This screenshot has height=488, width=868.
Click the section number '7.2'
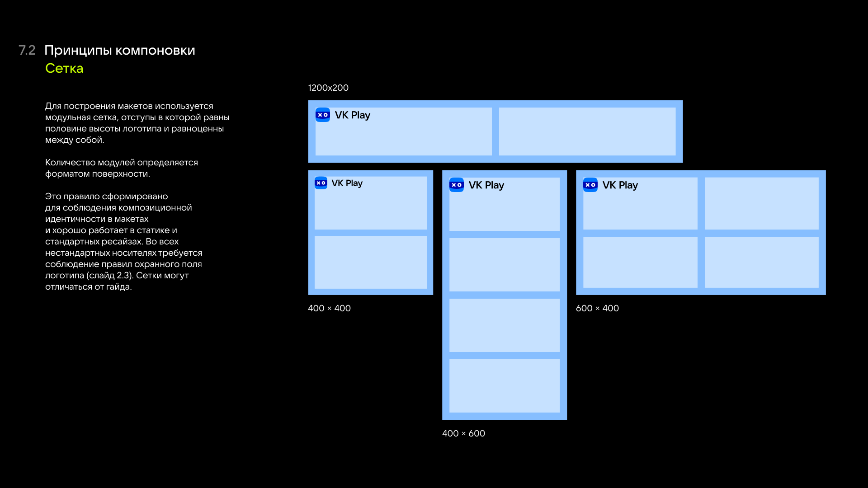coord(27,50)
